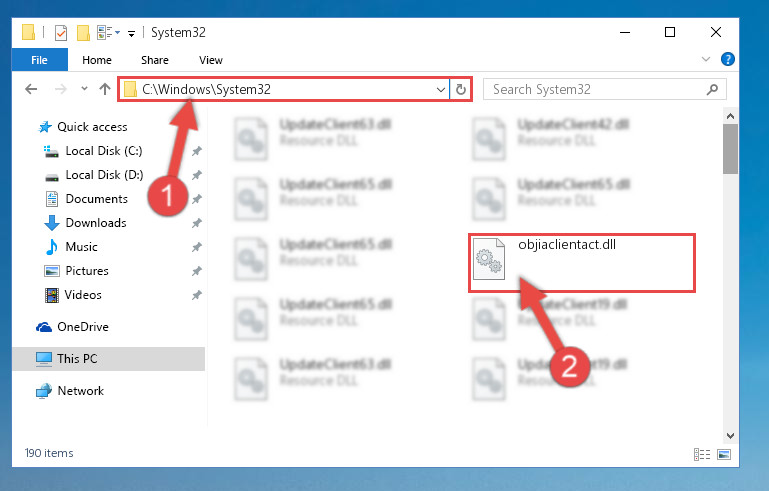Screen dimensions: 769x491
Task: Open the File menu
Action: coord(40,60)
